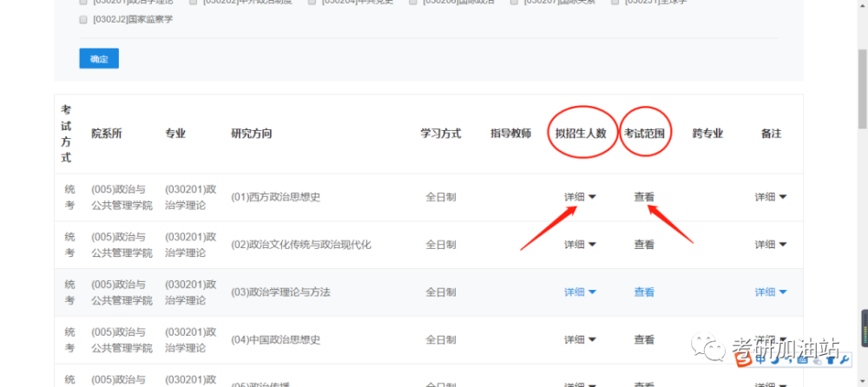Open the Sogou input method logo menu

745,361
